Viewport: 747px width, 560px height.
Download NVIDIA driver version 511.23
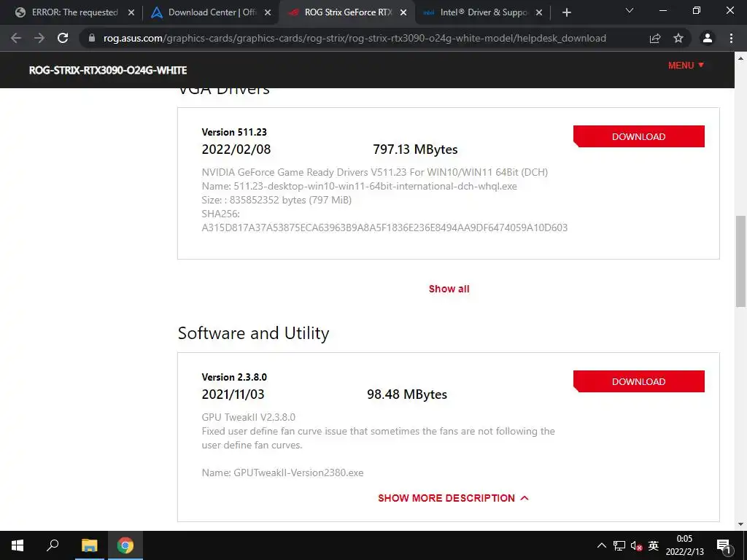(638, 136)
